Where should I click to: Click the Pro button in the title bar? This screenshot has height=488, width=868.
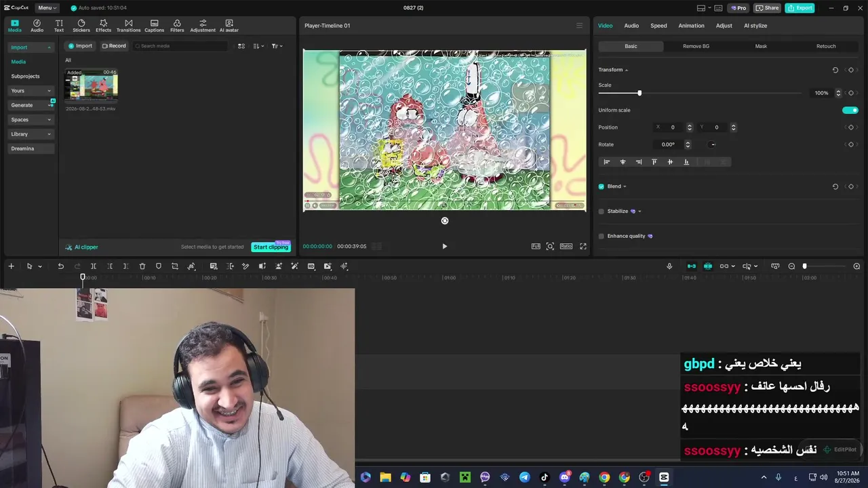(738, 8)
